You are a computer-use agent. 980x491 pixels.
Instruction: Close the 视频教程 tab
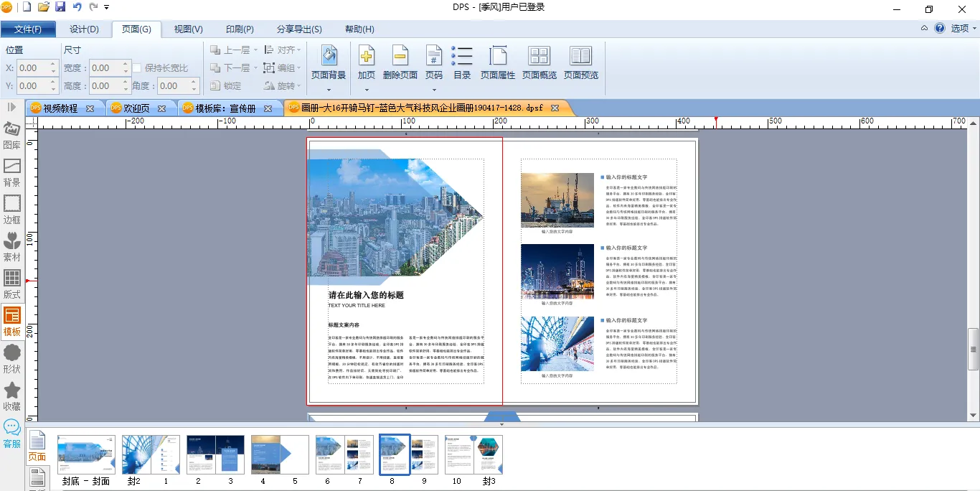pos(90,108)
